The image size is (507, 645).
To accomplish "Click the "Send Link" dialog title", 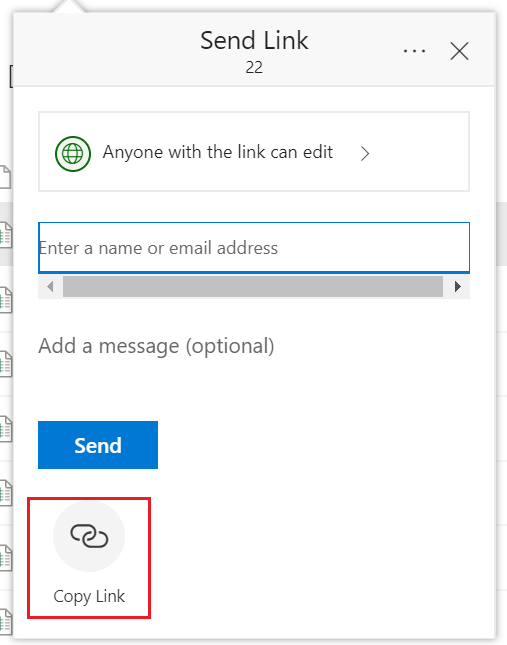I will click(x=254, y=40).
